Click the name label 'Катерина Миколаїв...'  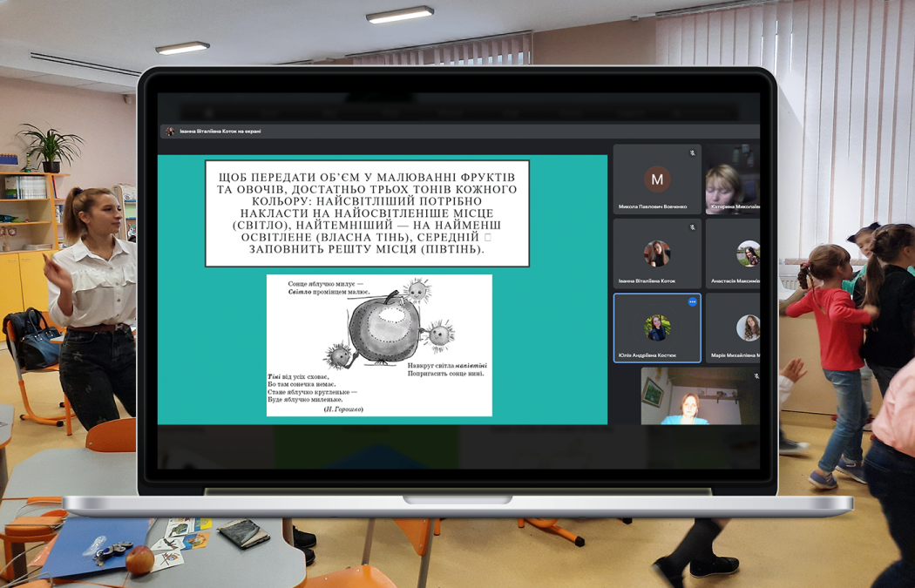click(735, 206)
